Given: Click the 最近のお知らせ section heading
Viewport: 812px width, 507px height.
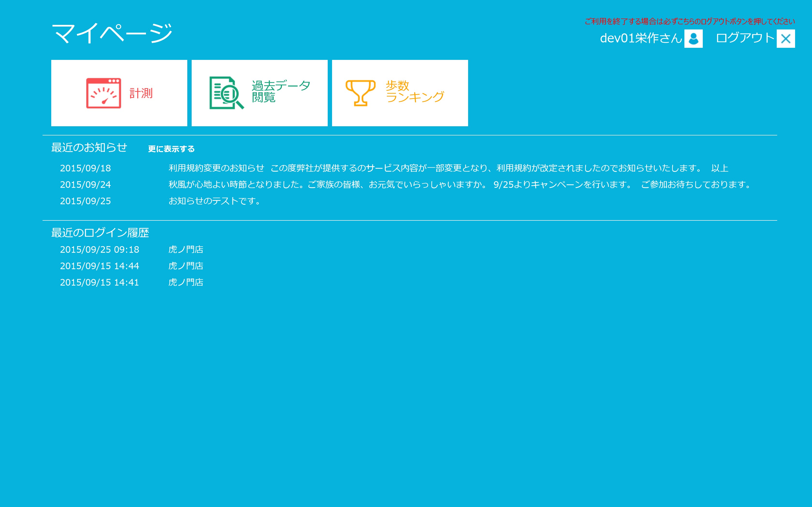Looking at the screenshot, I should [x=89, y=148].
